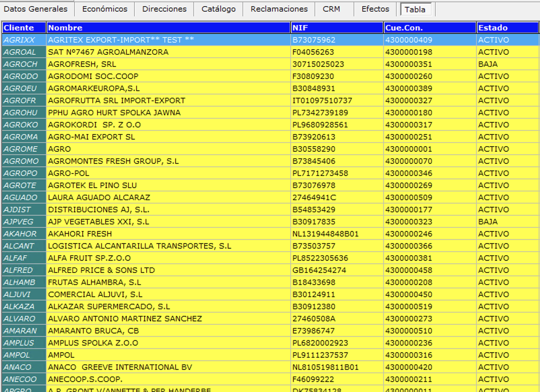
Task: Click NIF cell PL8522305636
Action: tap(320, 258)
